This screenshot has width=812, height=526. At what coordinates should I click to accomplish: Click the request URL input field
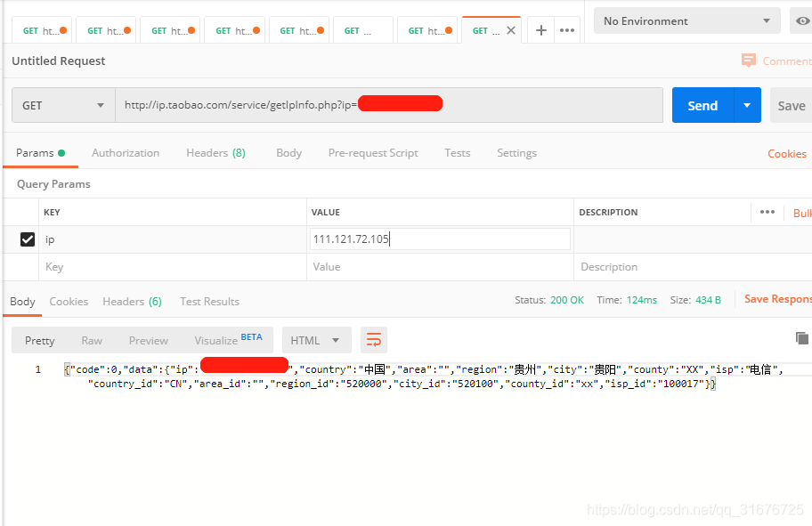(x=389, y=105)
